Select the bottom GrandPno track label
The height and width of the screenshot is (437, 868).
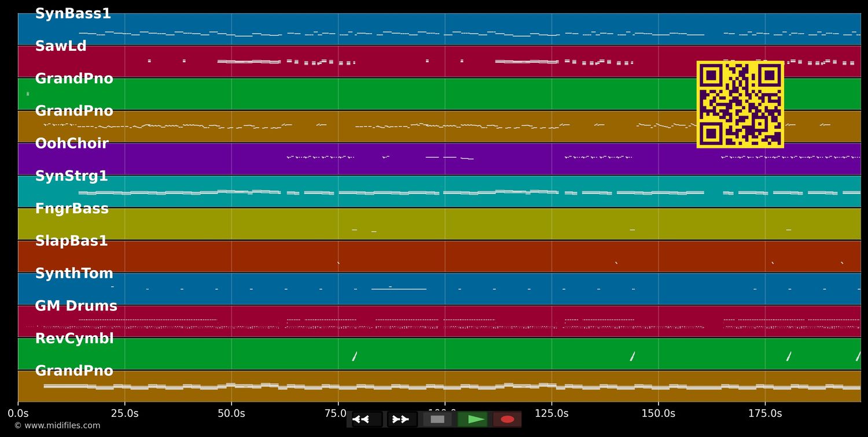tap(74, 370)
